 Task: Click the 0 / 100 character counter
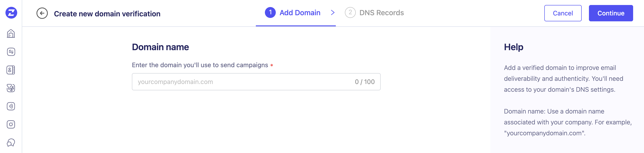point(365,82)
